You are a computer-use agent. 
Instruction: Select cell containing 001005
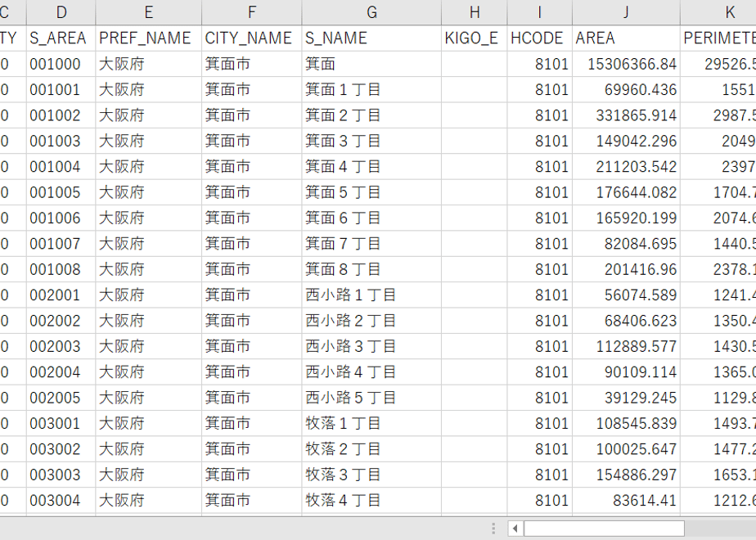coord(61,192)
